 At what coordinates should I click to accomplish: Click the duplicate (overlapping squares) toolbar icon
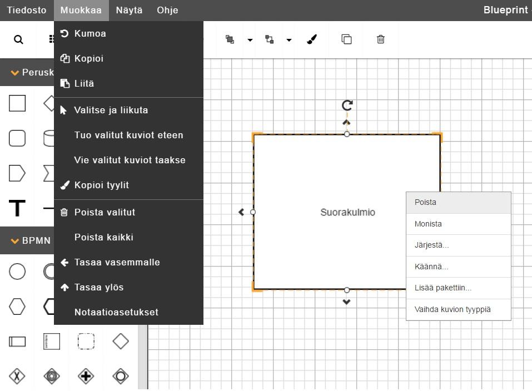point(346,39)
